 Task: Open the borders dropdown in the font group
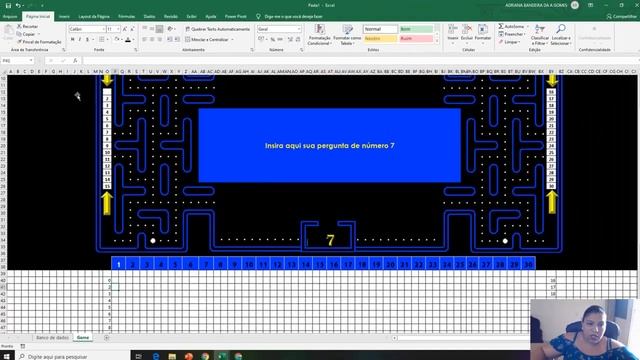point(107,40)
